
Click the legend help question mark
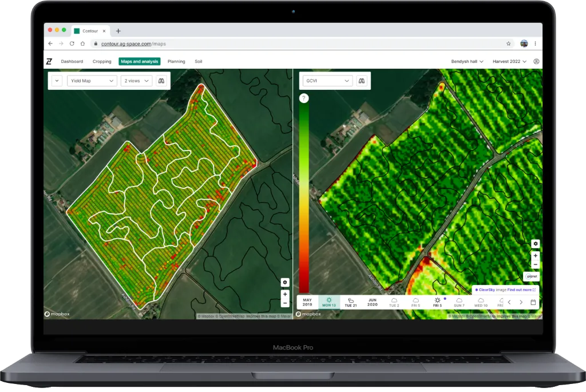[x=304, y=98]
